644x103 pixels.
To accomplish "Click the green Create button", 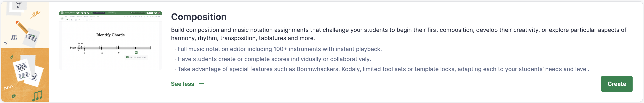I will [x=616, y=84].
